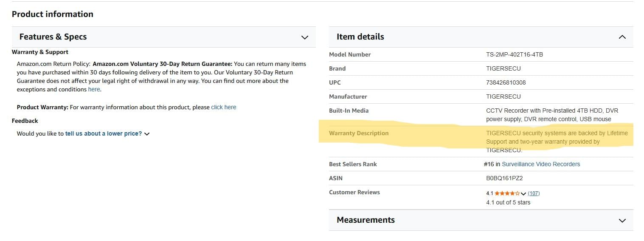644x241 pixels.
Task: Open Surveillance Video Recorders category link
Action: click(541, 164)
